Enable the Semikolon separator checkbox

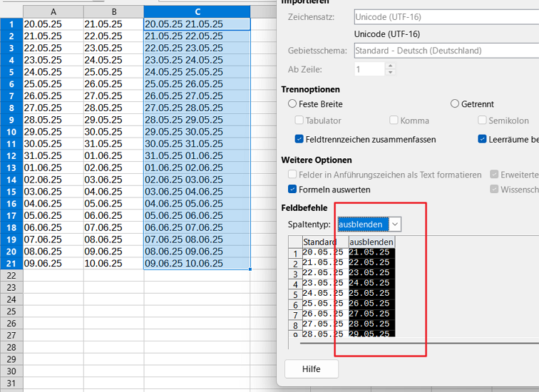(483, 121)
